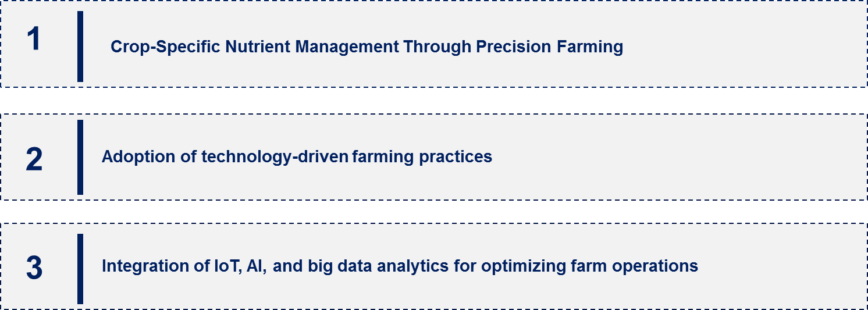
Task: Click the large number 3
Action: coord(34,268)
